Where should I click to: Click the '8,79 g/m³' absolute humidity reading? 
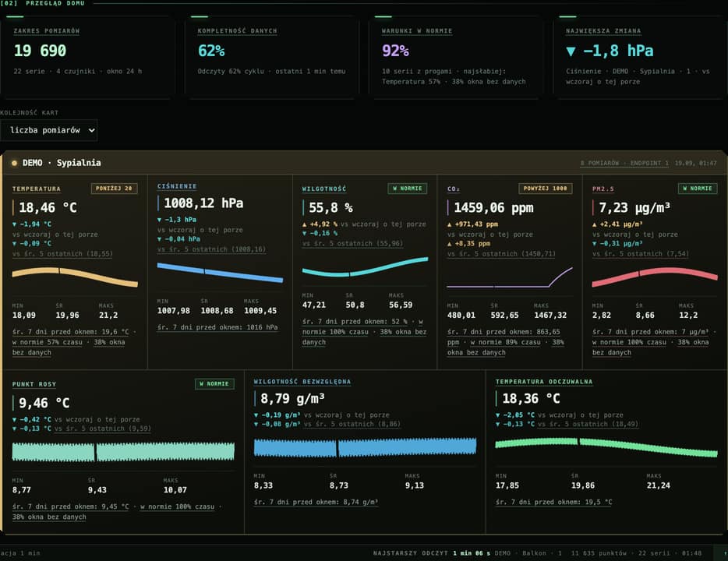(292, 399)
